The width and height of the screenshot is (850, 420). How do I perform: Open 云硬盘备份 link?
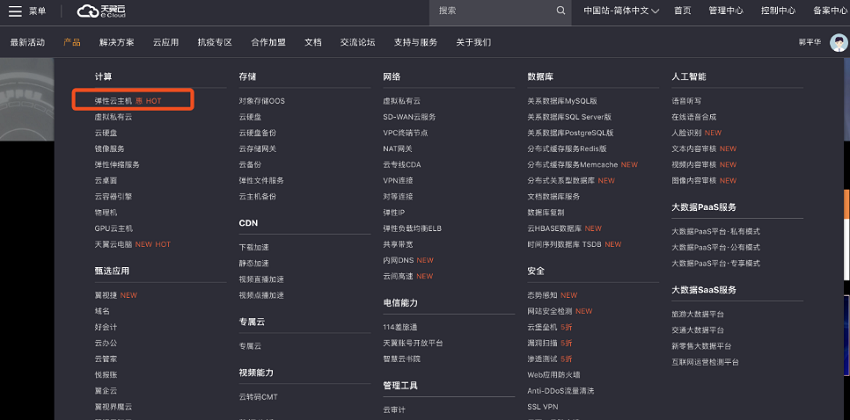[257, 132]
